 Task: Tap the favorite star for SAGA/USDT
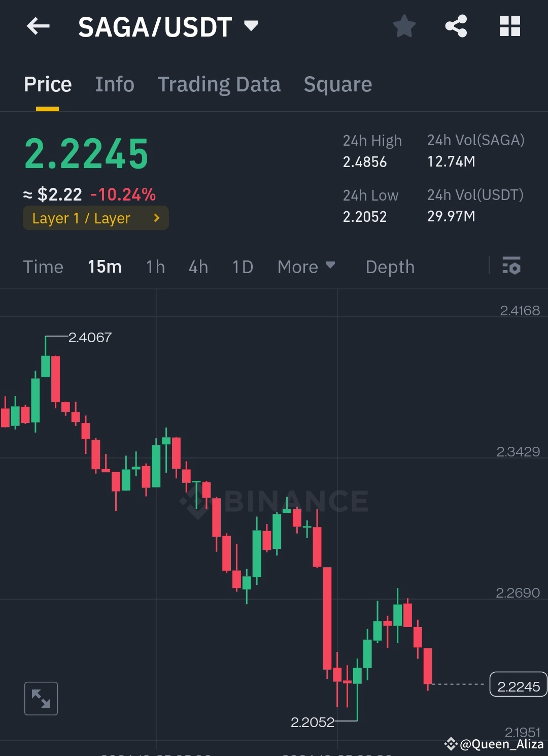pyautogui.click(x=404, y=26)
